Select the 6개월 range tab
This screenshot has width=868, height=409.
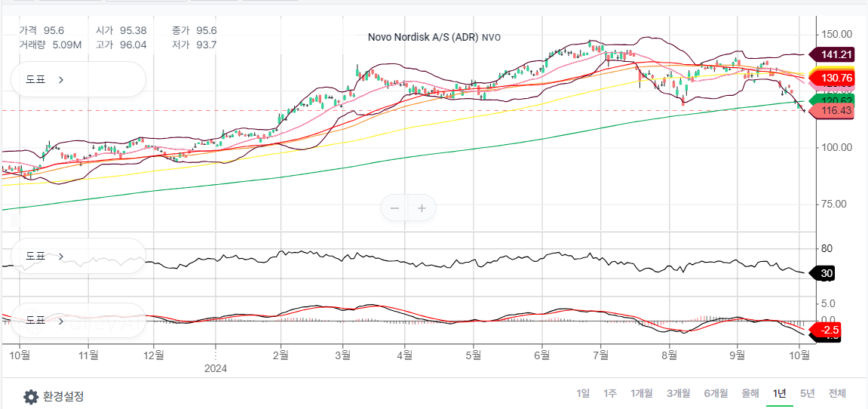point(716,393)
